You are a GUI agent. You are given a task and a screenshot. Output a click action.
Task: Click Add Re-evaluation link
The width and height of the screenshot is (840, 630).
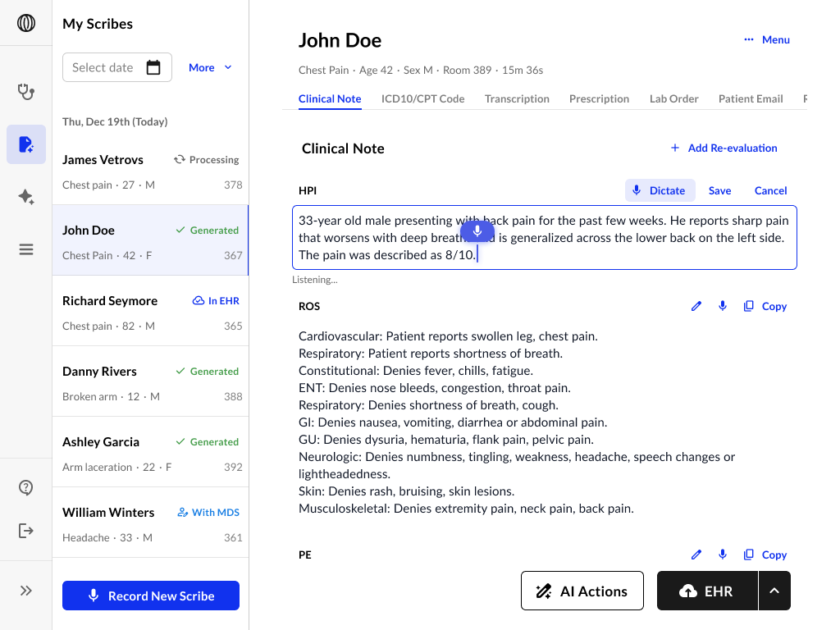[x=724, y=148]
